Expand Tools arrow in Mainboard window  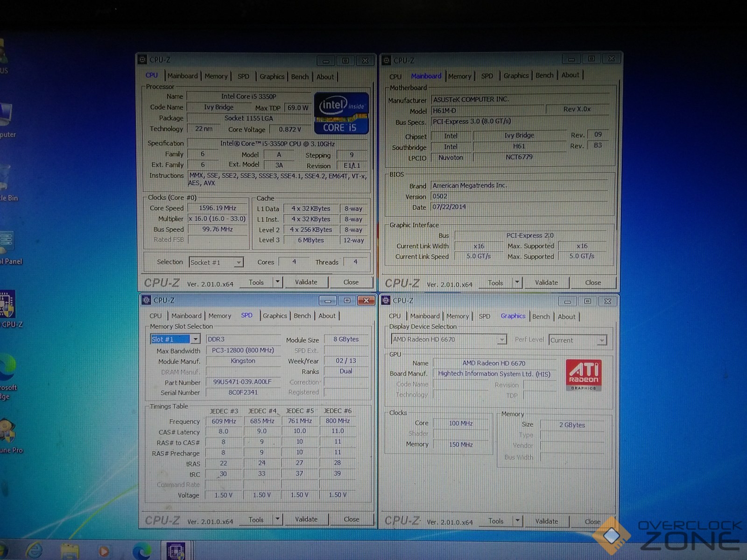click(x=517, y=282)
